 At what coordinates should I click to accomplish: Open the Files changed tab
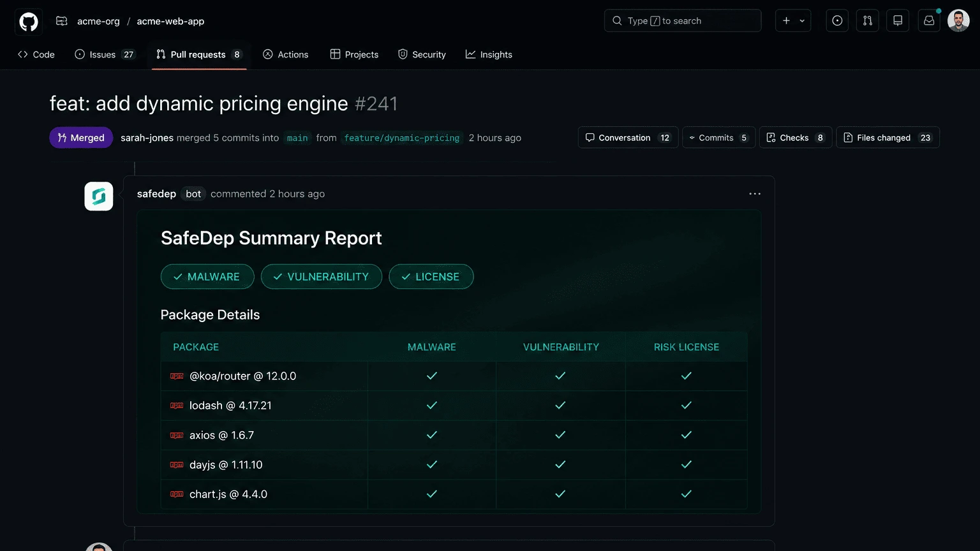pyautogui.click(x=887, y=138)
